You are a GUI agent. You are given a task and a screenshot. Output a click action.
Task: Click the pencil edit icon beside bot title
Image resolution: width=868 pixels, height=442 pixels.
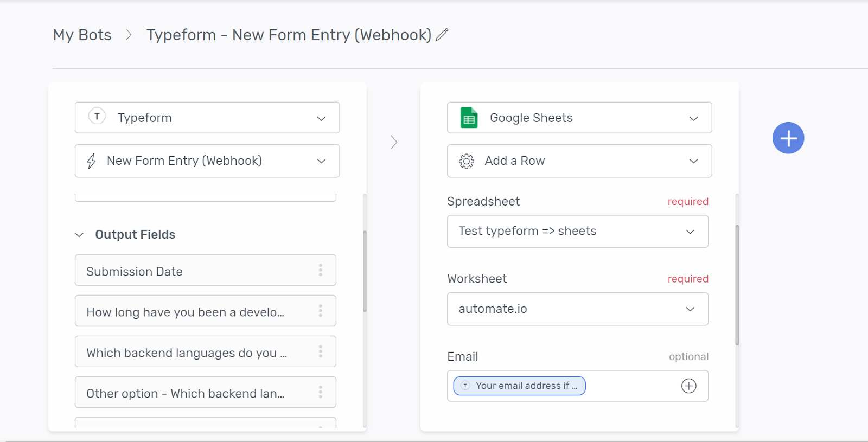point(442,35)
